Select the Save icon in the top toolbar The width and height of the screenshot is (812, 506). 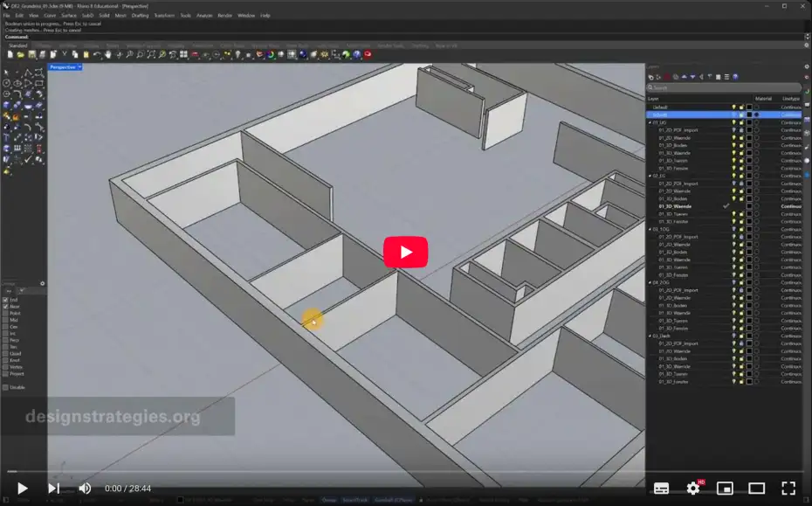pyautogui.click(x=31, y=55)
